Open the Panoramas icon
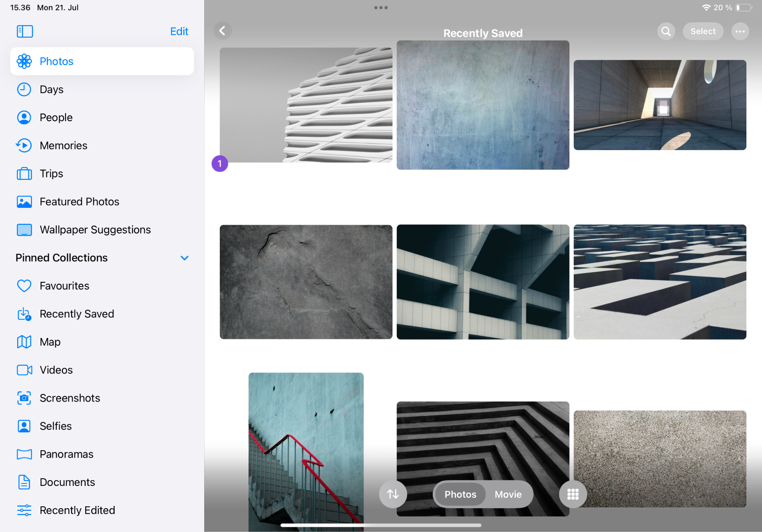Viewport: 762px width, 532px height. tap(24, 454)
